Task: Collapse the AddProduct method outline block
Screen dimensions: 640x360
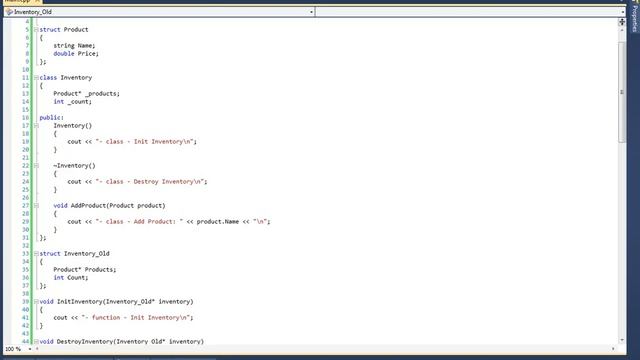Action: (36, 206)
